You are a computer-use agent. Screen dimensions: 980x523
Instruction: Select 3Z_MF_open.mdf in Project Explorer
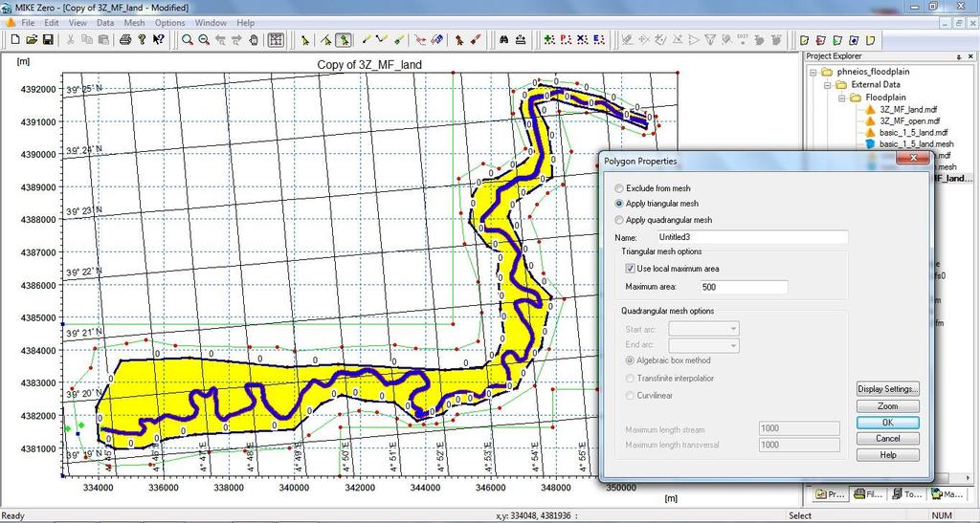pyautogui.click(x=909, y=121)
